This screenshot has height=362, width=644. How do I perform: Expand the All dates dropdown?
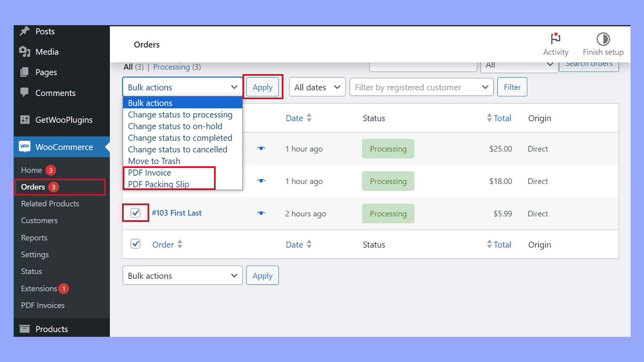point(317,87)
